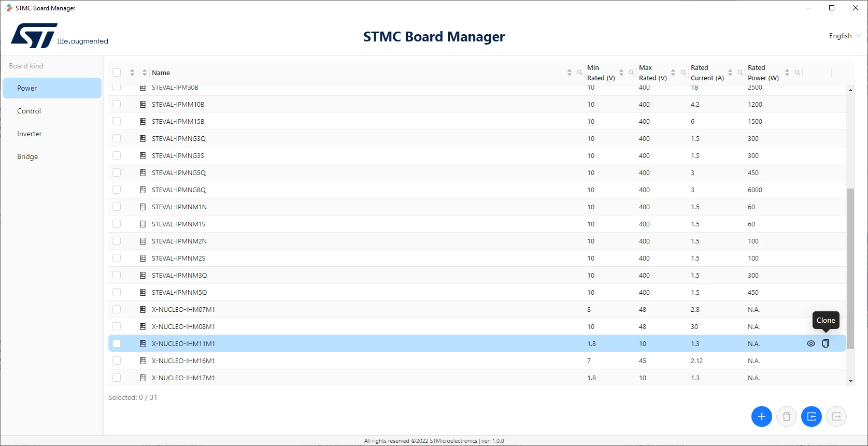Click the Clone icon on X-NUCLEO-IHM11M1 row
This screenshot has height=446, width=868.
tap(826, 343)
